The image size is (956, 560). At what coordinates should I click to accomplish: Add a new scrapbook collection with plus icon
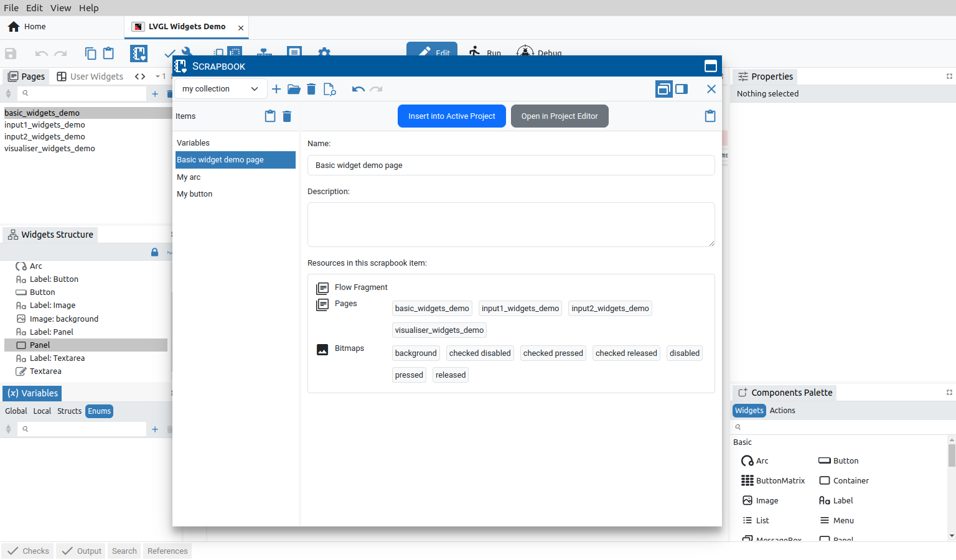[276, 89]
